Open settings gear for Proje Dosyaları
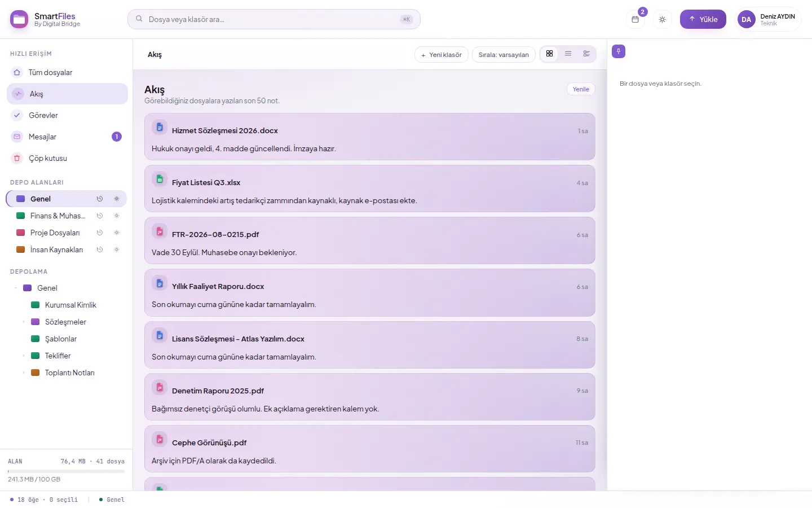Viewport: 812px width, 508px height. click(117, 233)
